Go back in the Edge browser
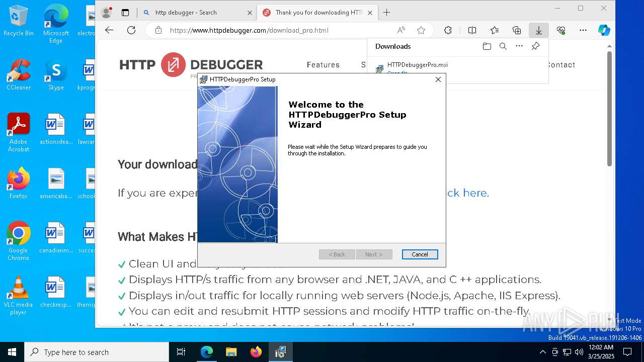 tap(109, 30)
